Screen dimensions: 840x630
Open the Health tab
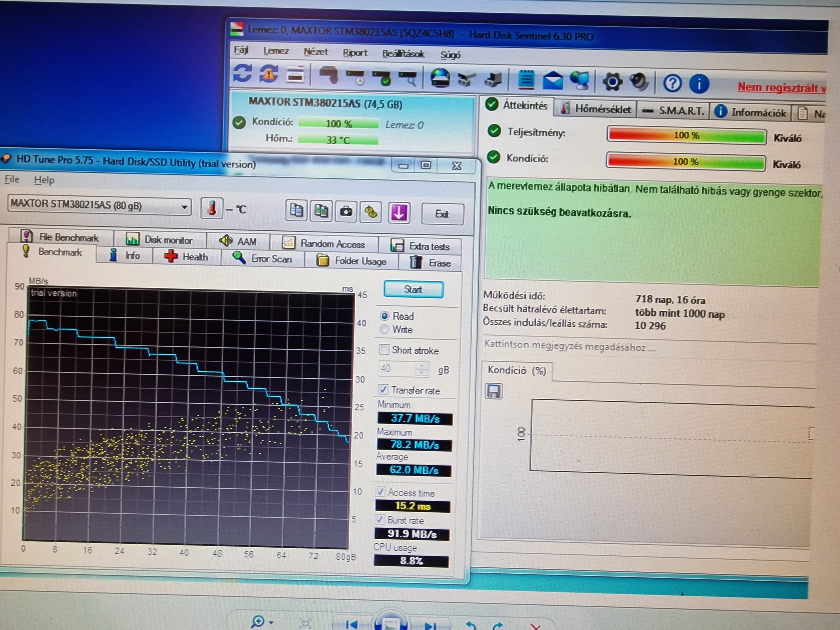(x=186, y=257)
